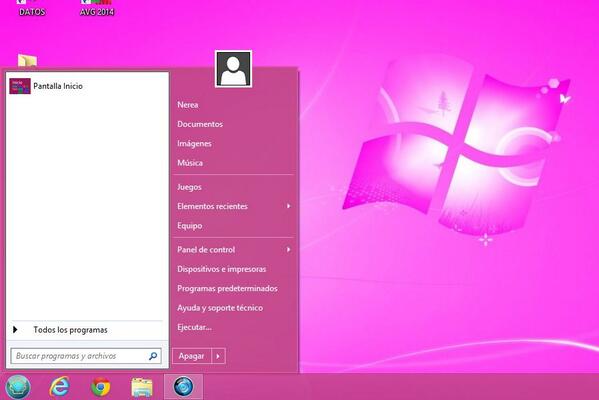Open Música library

click(x=190, y=163)
